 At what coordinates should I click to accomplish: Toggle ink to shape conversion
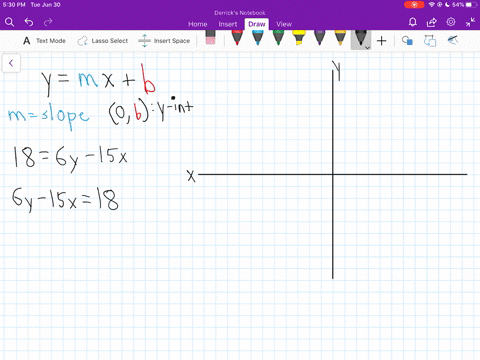[x=430, y=41]
